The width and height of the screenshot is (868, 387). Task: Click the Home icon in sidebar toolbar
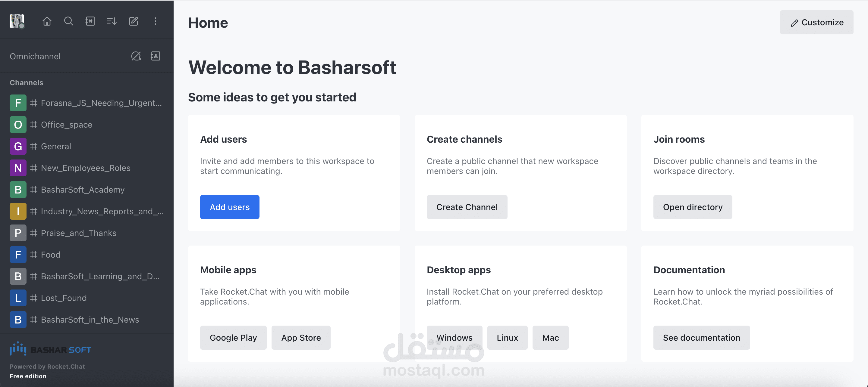tap(47, 21)
